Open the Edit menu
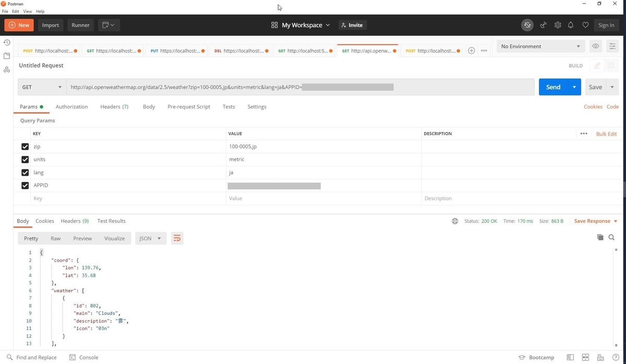Image resolution: width=626 pixels, height=364 pixels. coord(16,11)
